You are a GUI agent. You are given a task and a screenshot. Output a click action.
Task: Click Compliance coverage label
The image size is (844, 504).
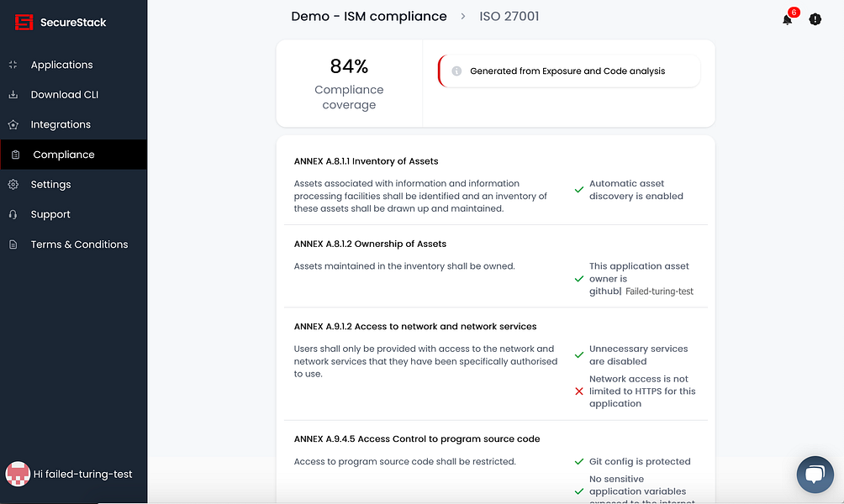(349, 97)
